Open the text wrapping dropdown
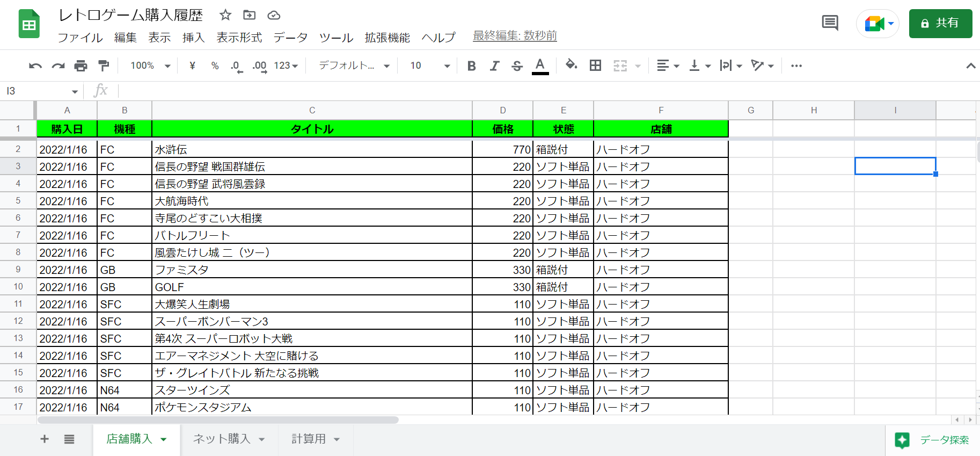This screenshot has width=980, height=456. coord(731,66)
